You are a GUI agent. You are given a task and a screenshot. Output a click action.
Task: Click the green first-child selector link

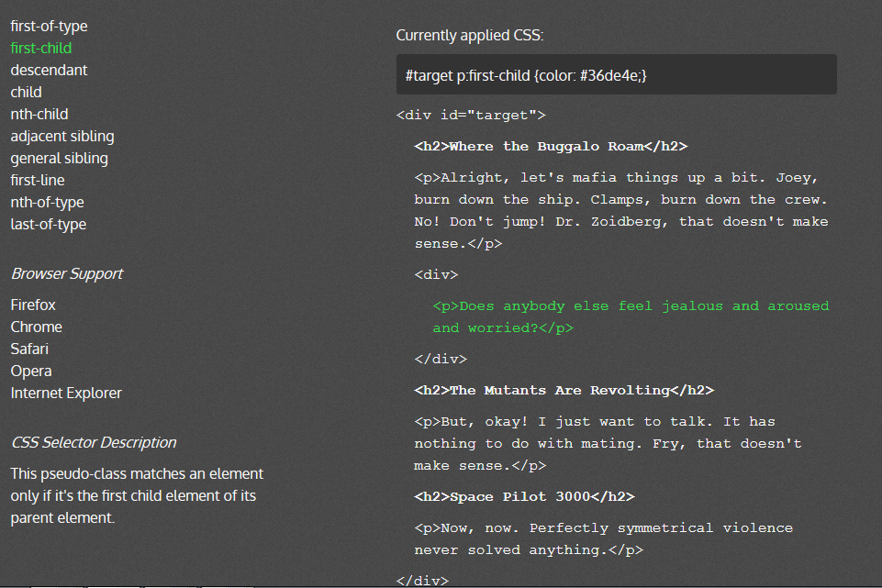[41, 49]
